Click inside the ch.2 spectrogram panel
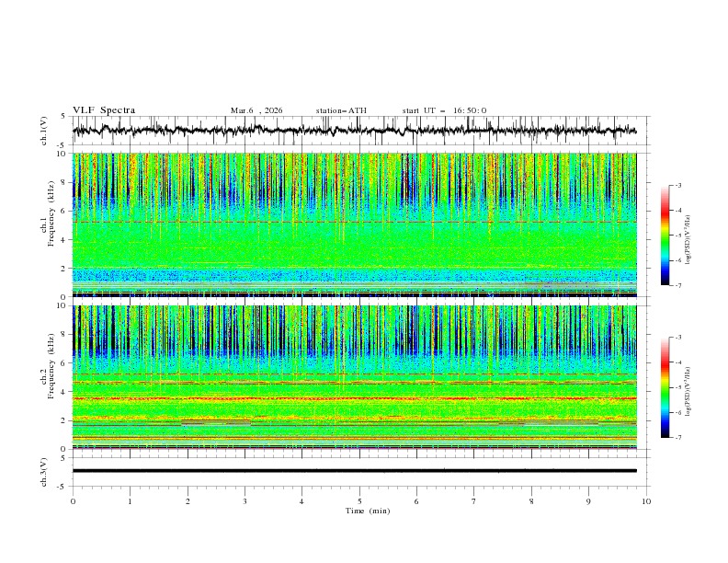This screenshot has width=728, height=563. 358,375
